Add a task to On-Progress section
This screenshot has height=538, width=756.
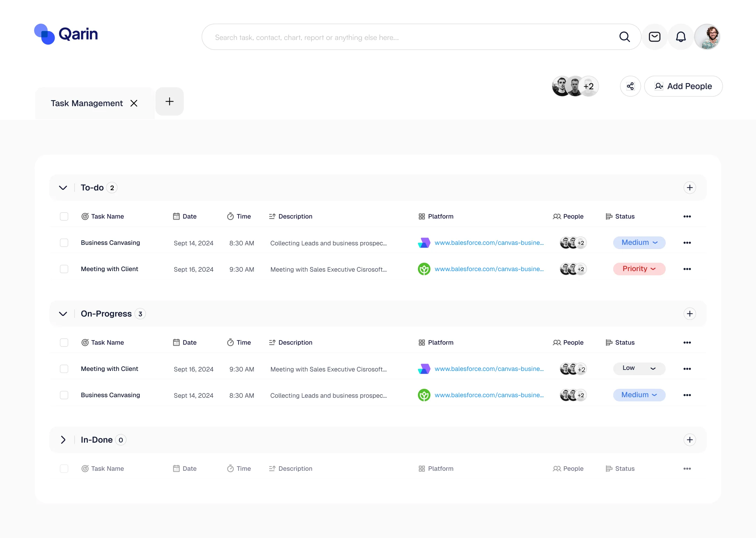689,314
